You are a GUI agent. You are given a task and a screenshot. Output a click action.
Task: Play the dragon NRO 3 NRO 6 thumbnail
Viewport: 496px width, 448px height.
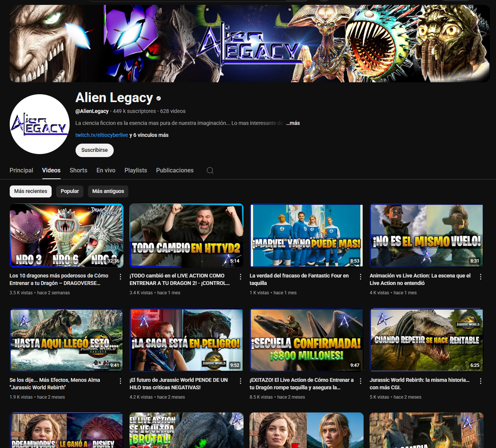pyautogui.click(x=67, y=235)
